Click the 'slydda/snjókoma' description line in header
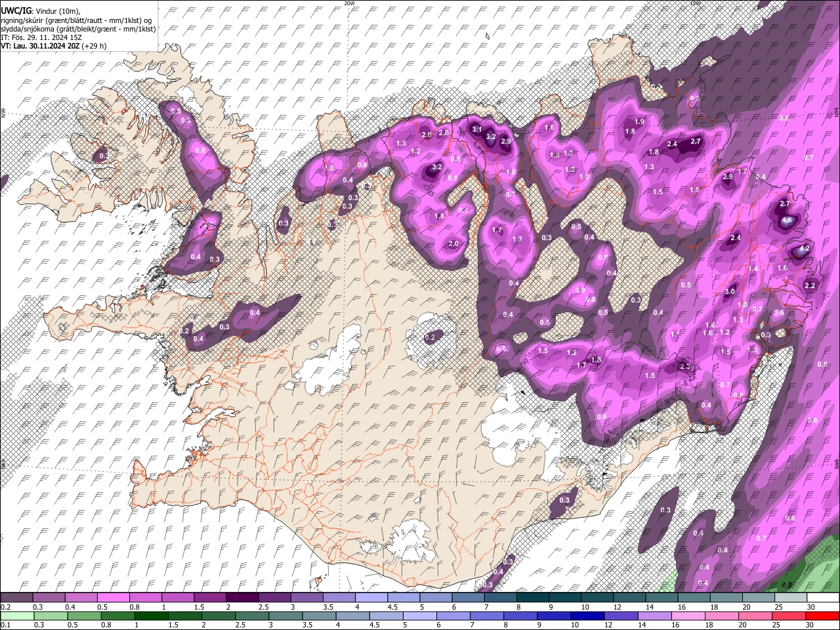Image resolution: width=840 pixels, height=630 pixels. coord(78,29)
